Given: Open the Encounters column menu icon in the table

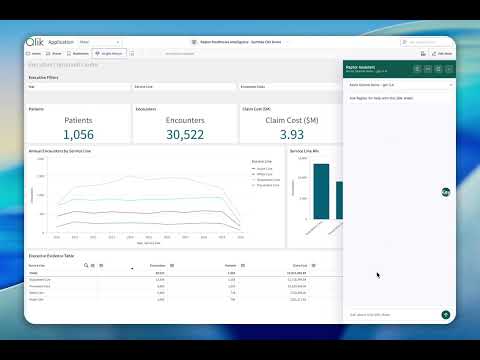Looking at the screenshot, I should (x=172, y=266).
